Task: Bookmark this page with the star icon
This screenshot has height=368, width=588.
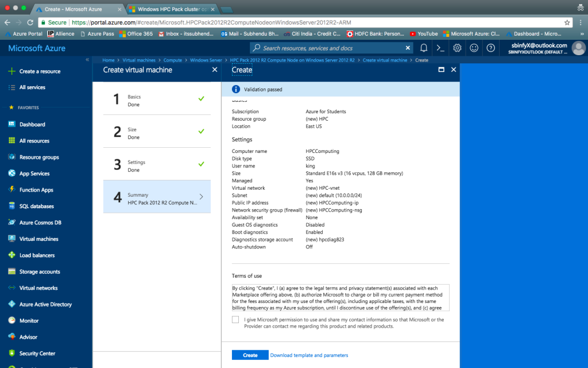Action: click(567, 22)
